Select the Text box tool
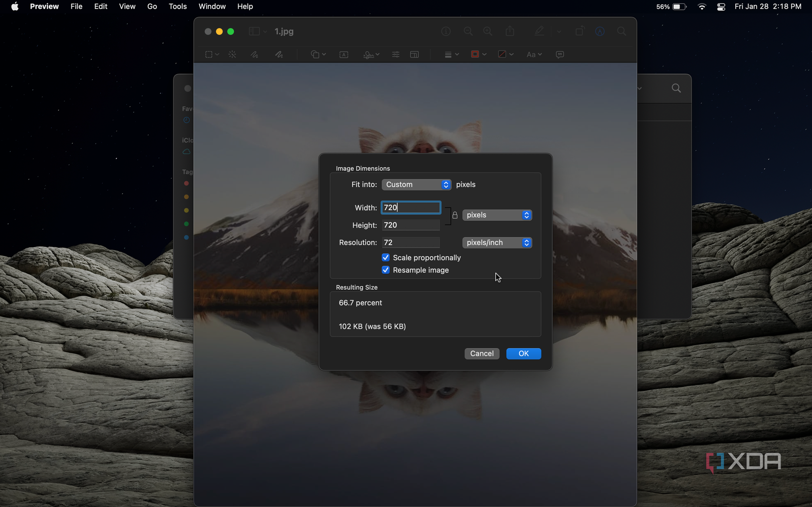The height and width of the screenshot is (507, 812). [x=344, y=55]
